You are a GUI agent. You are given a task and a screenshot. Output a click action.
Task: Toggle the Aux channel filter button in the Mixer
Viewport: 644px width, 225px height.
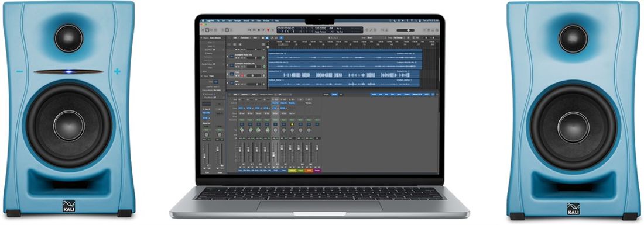(x=386, y=94)
